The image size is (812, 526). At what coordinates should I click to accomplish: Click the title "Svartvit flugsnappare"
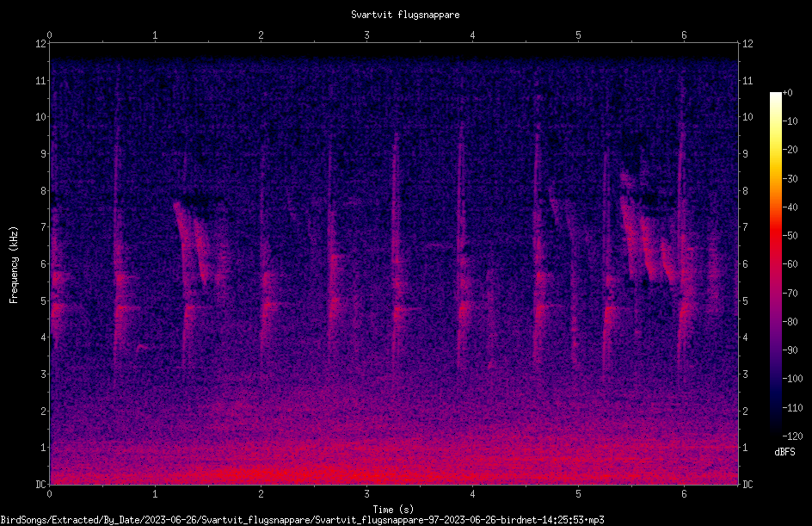tap(405, 15)
